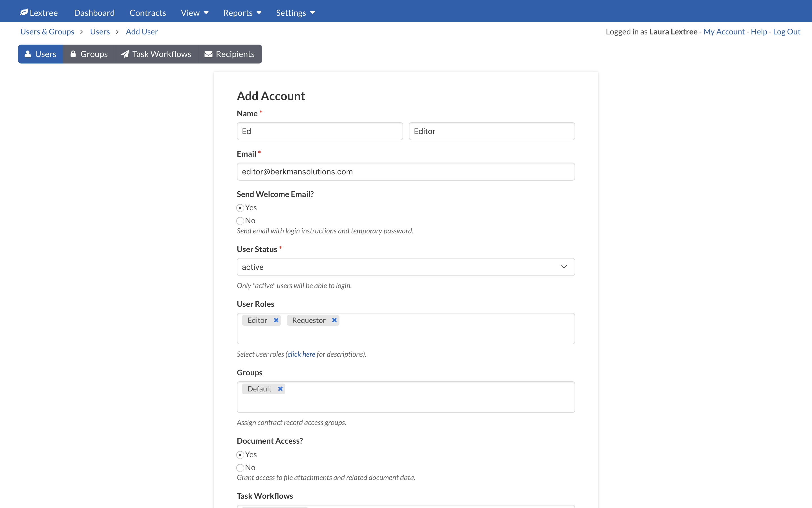
Task: Open My Account link
Action: pyautogui.click(x=724, y=32)
